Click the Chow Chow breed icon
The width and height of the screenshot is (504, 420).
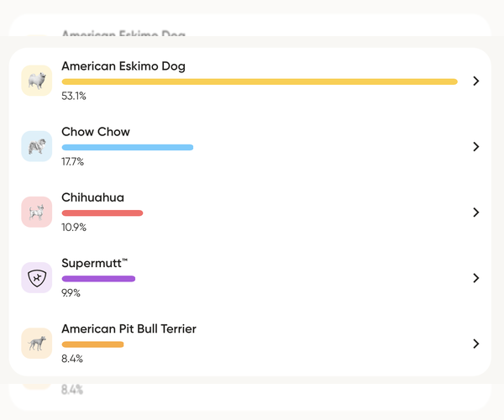36,146
